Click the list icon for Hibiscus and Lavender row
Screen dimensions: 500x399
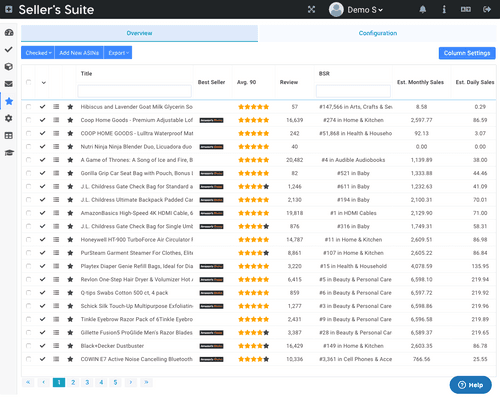point(56,107)
